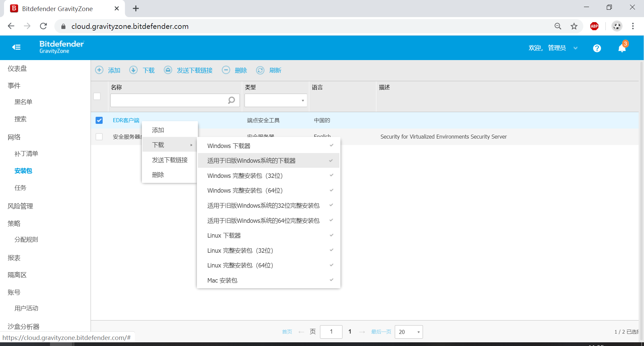644x346 pixels.
Task: Expand the 欢迎, 管理员 account menu
Action: (553, 48)
